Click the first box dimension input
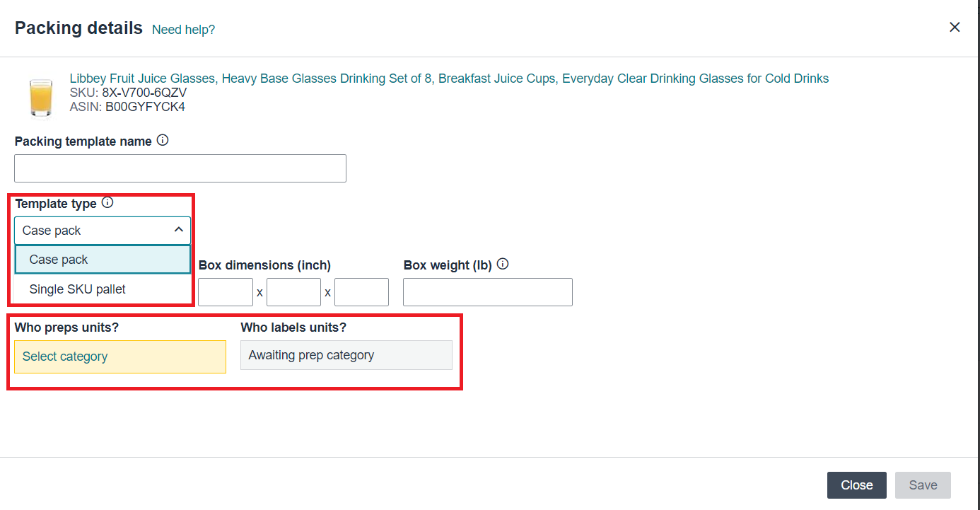Image resolution: width=980 pixels, height=510 pixels. pos(226,291)
